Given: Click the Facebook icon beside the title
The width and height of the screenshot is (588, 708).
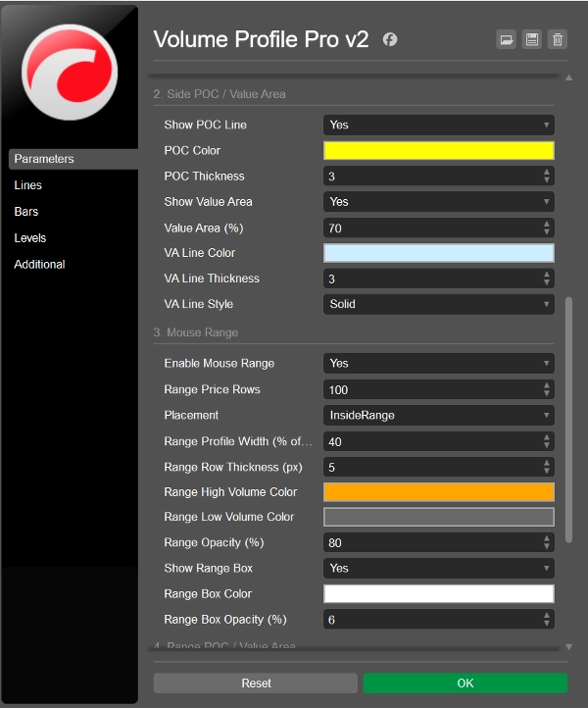Looking at the screenshot, I should tap(390, 40).
